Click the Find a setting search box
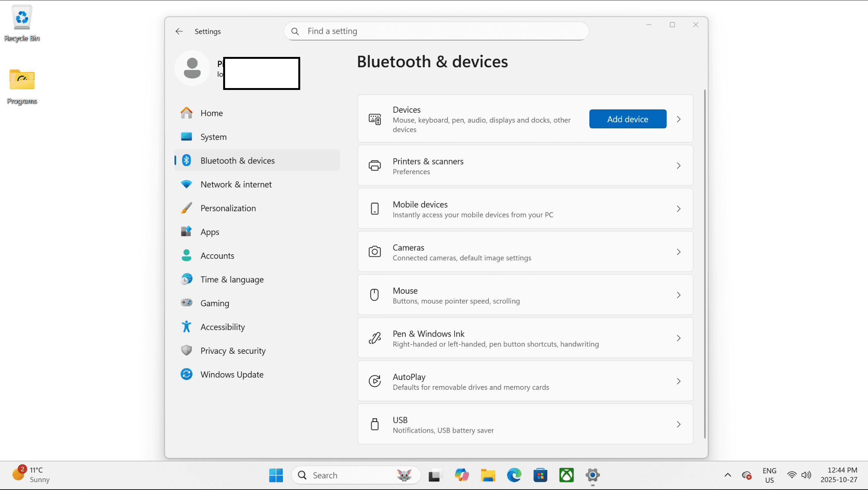This screenshot has height=490, width=868. tap(436, 31)
